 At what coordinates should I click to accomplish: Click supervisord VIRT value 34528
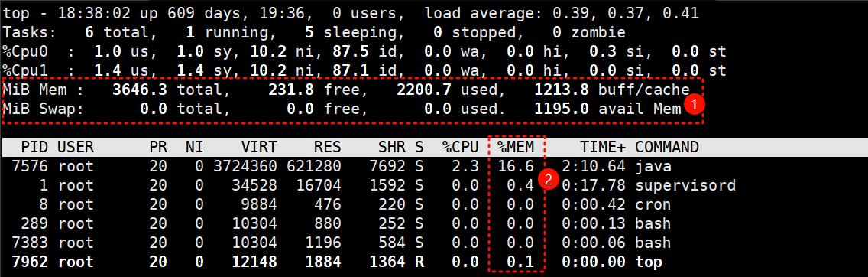[254, 185]
